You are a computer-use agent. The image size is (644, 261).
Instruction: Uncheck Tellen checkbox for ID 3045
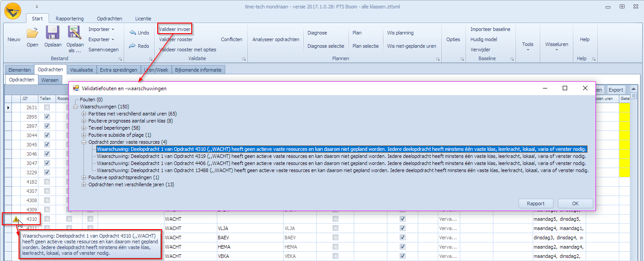(47, 145)
